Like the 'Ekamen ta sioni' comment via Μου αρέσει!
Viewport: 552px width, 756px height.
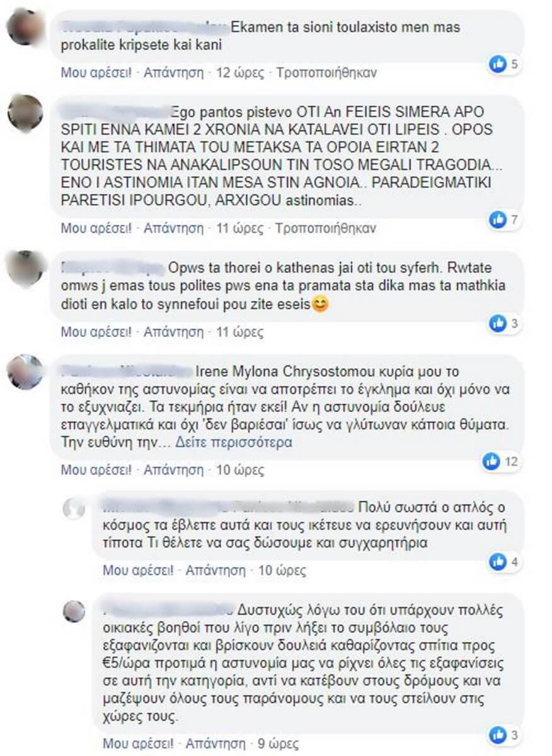[x=96, y=72]
